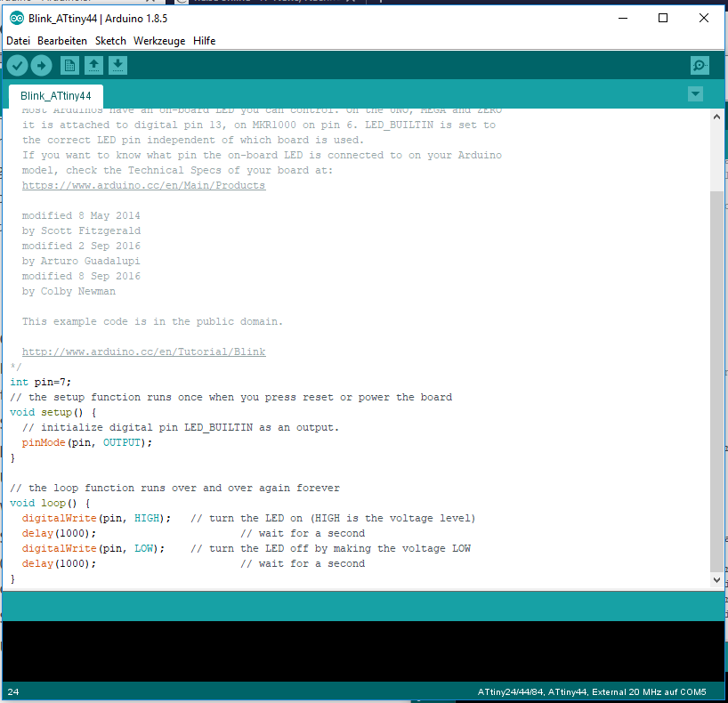Image resolution: width=728 pixels, height=703 pixels.
Task: Close the Arduino IDE window
Action: click(x=704, y=18)
